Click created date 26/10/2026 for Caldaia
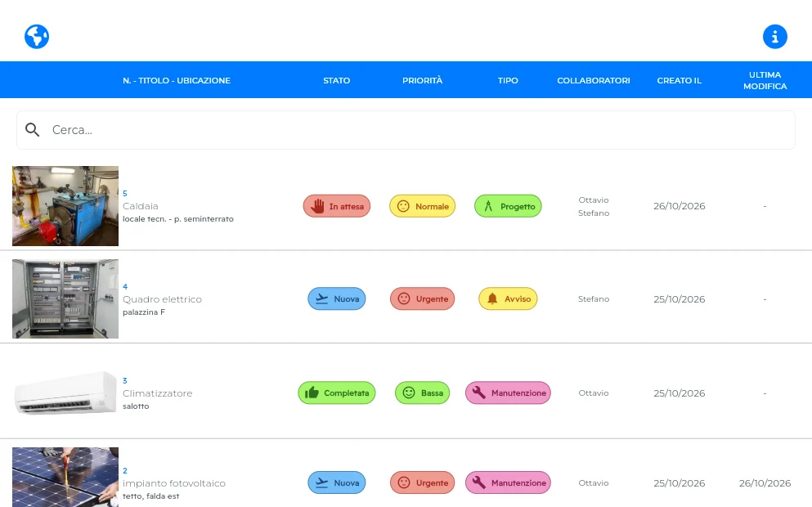The image size is (812, 507). [x=680, y=206]
